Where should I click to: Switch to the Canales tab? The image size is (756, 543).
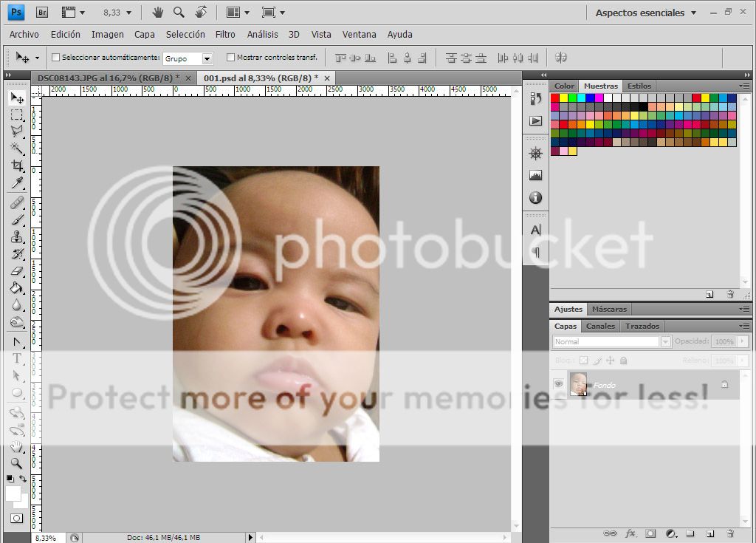pyautogui.click(x=600, y=327)
